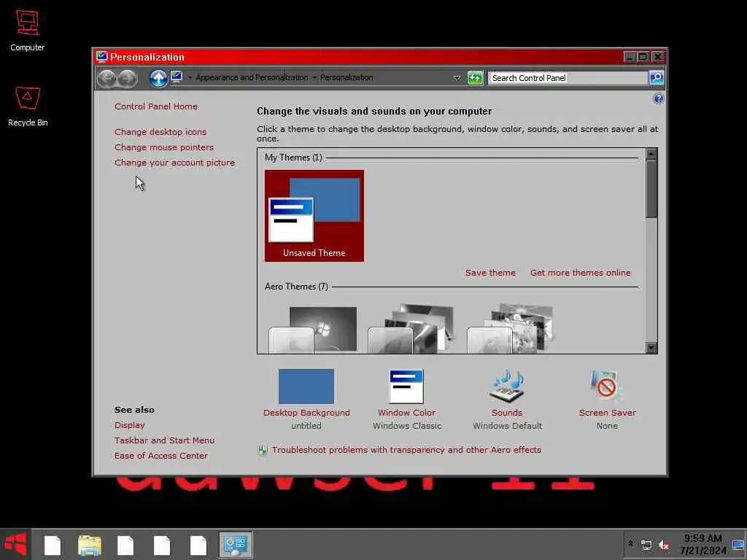Image resolution: width=747 pixels, height=560 pixels.
Task: Open the Sounds settings icon
Action: pyautogui.click(x=507, y=386)
